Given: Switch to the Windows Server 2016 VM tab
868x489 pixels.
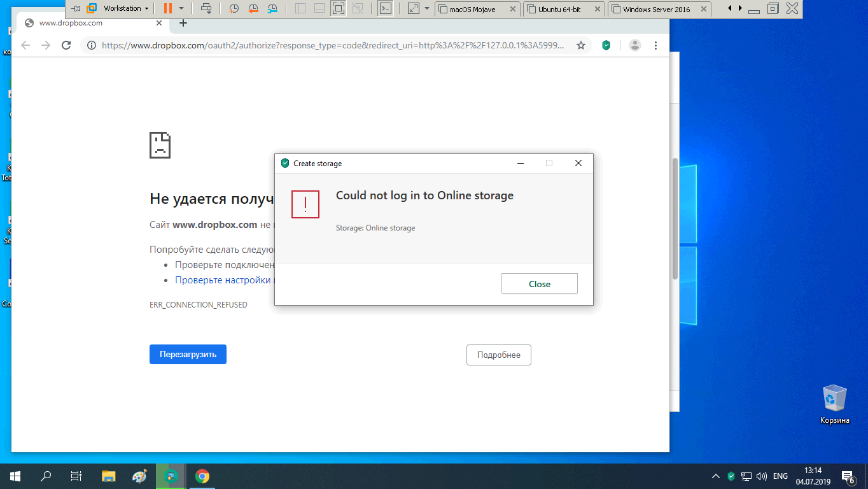Looking at the screenshot, I should 660,10.
